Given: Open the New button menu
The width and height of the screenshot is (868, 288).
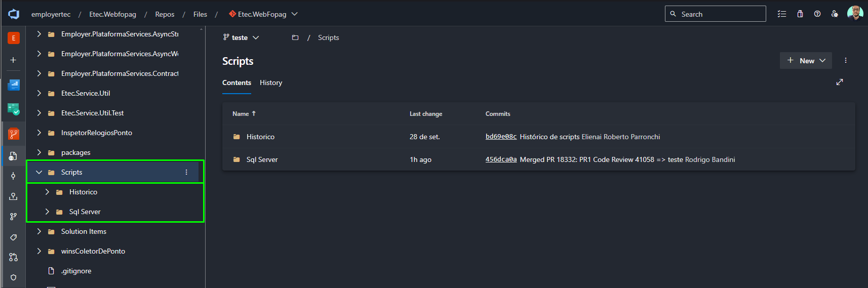Looking at the screenshot, I should click(806, 60).
